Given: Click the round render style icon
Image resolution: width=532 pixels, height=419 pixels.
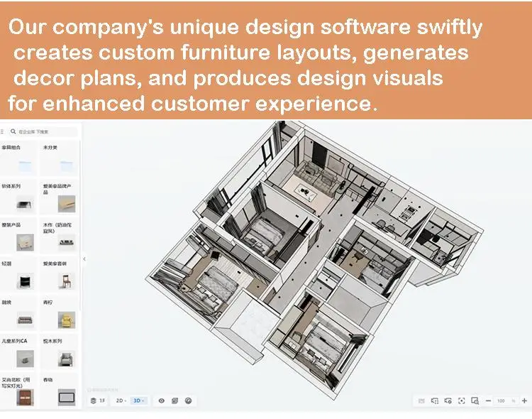Looking at the screenshot, I should point(188,401).
